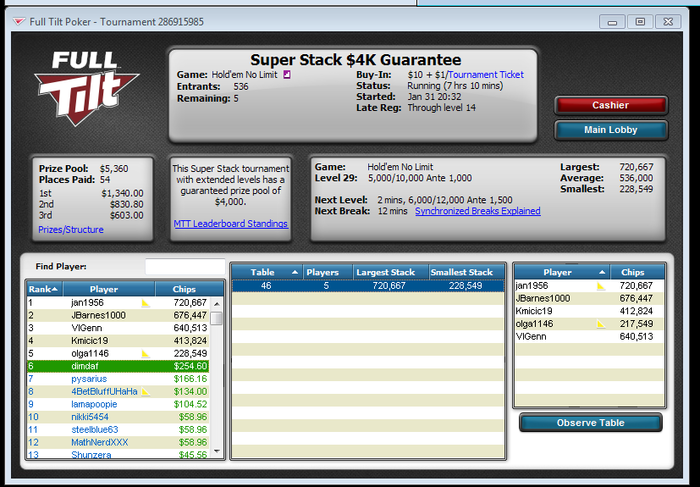Close the tournament window
This screenshot has width=700, height=487.
click(x=668, y=21)
